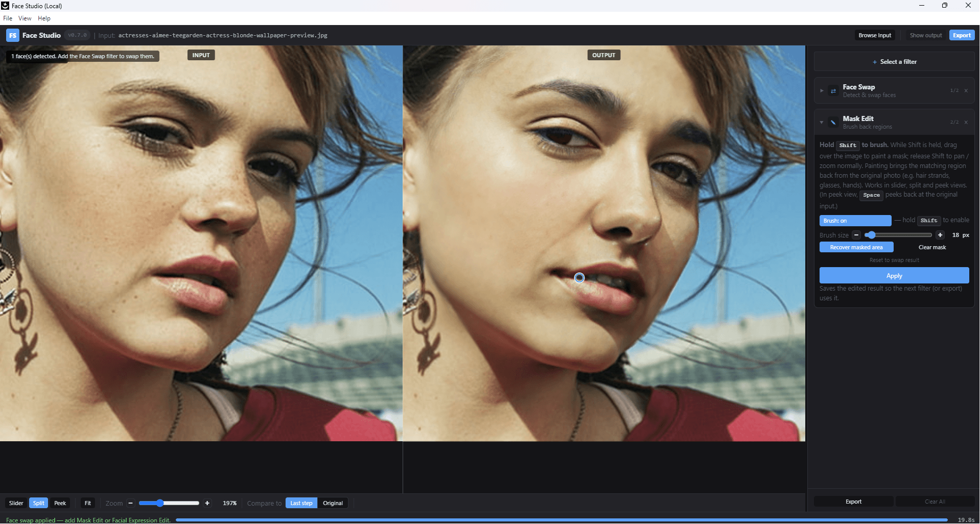Viewport: 980px width, 524px height.
Task: Compare to Last step
Action: (x=301, y=503)
